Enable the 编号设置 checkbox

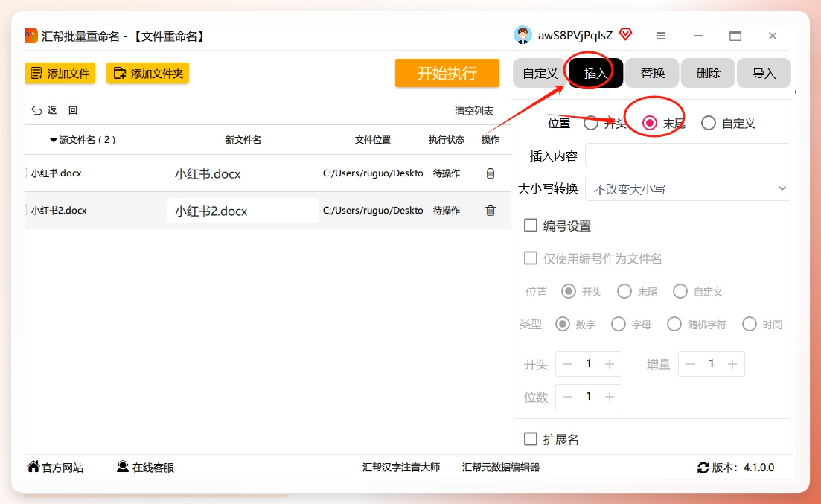(531, 226)
